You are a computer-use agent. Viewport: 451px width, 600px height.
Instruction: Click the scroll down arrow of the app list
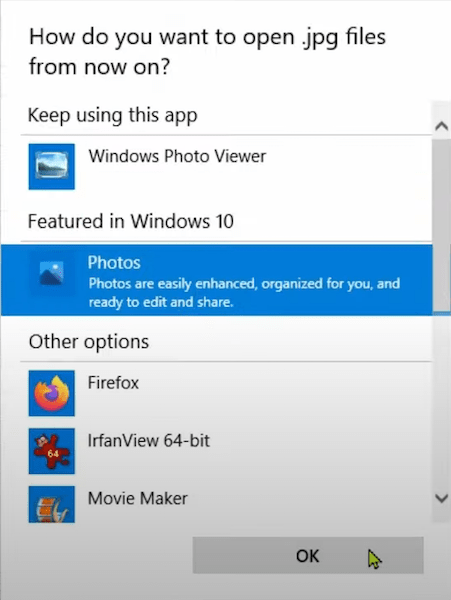point(441,498)
